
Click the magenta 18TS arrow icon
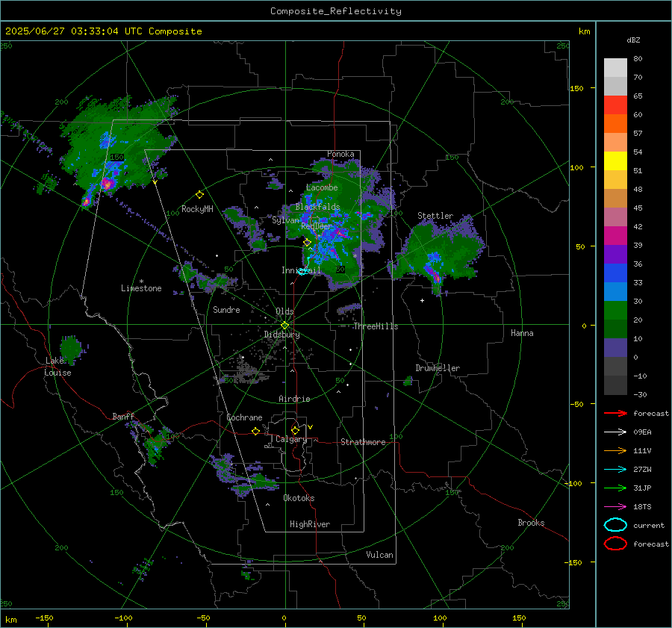point(615,507)
